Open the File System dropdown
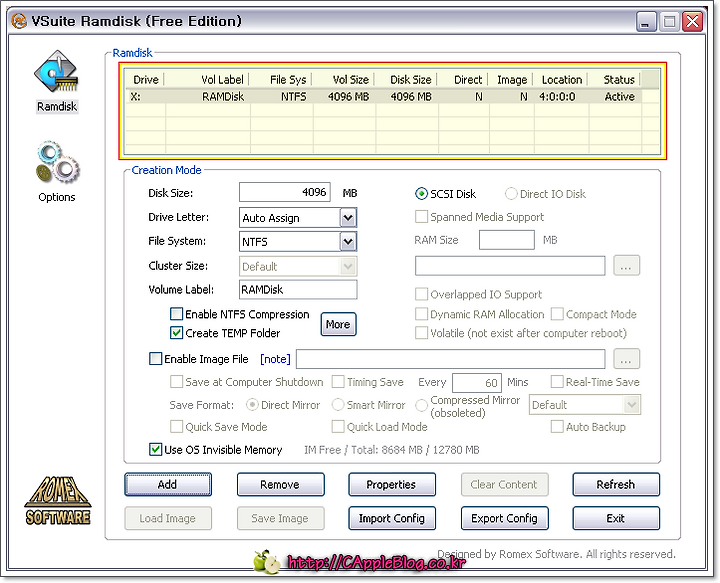 pos(348,241)
